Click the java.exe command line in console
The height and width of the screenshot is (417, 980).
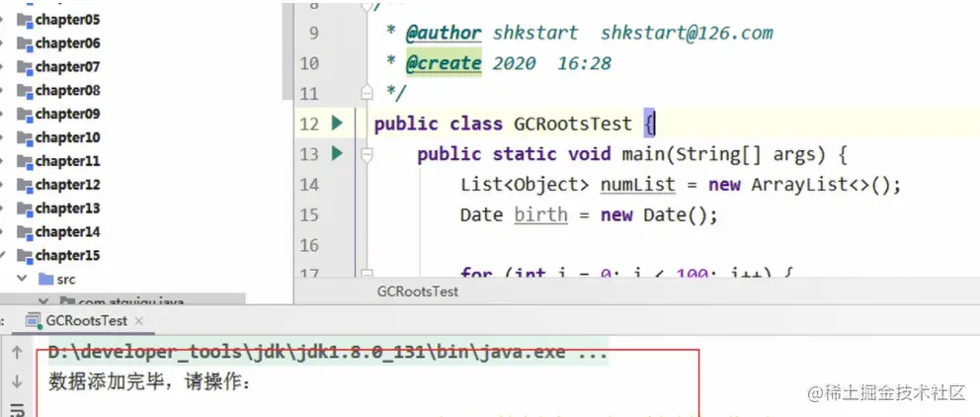[328, 353]
